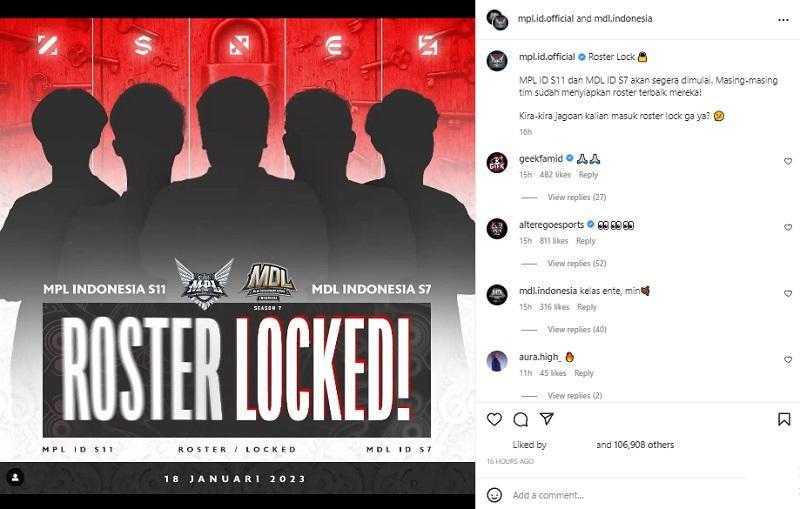
Task: Save the post with the bookmark icon
Action: pos(784,419)
